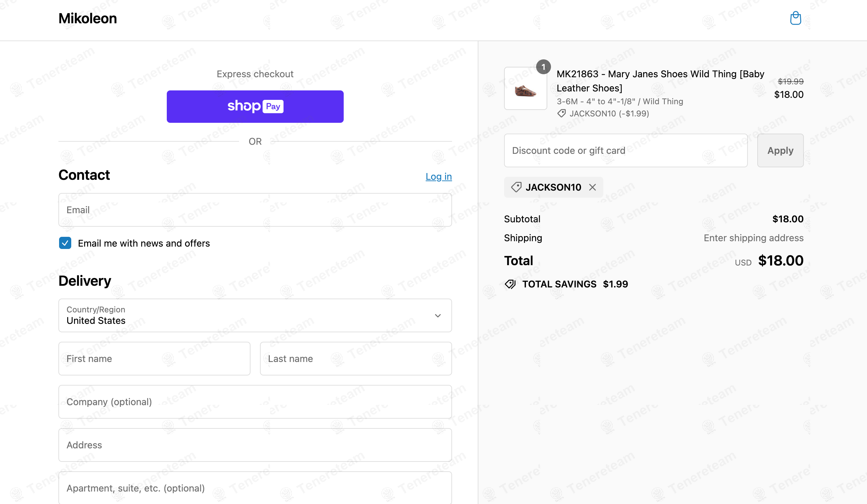Viewport: 867px width, 504px height.
Task: Focus the Email input field
Action: point(255,210)
